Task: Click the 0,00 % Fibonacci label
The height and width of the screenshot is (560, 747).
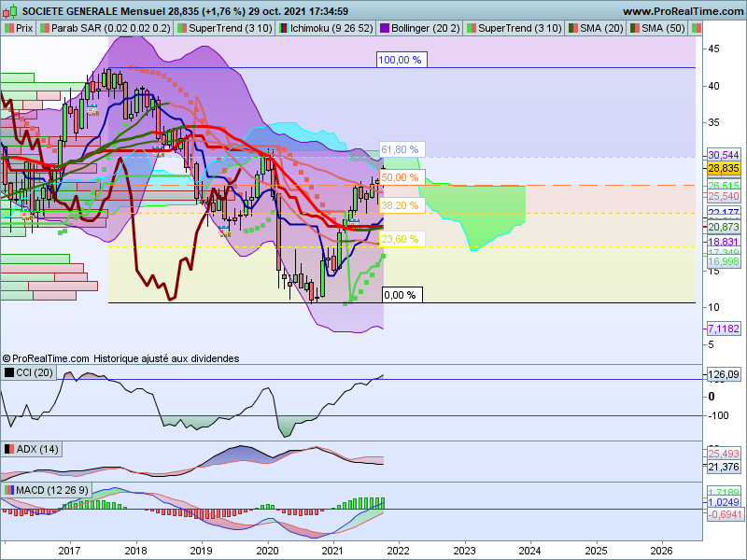Action: (402, 295)
